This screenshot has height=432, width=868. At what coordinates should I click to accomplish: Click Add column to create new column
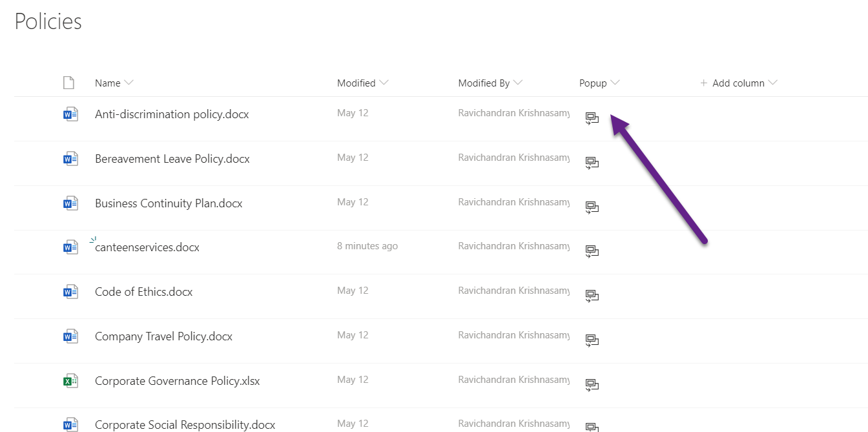coord(738,83)
